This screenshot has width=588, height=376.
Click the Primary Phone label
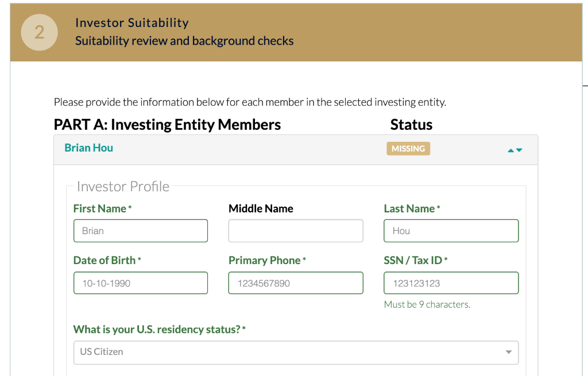point(268,261)
